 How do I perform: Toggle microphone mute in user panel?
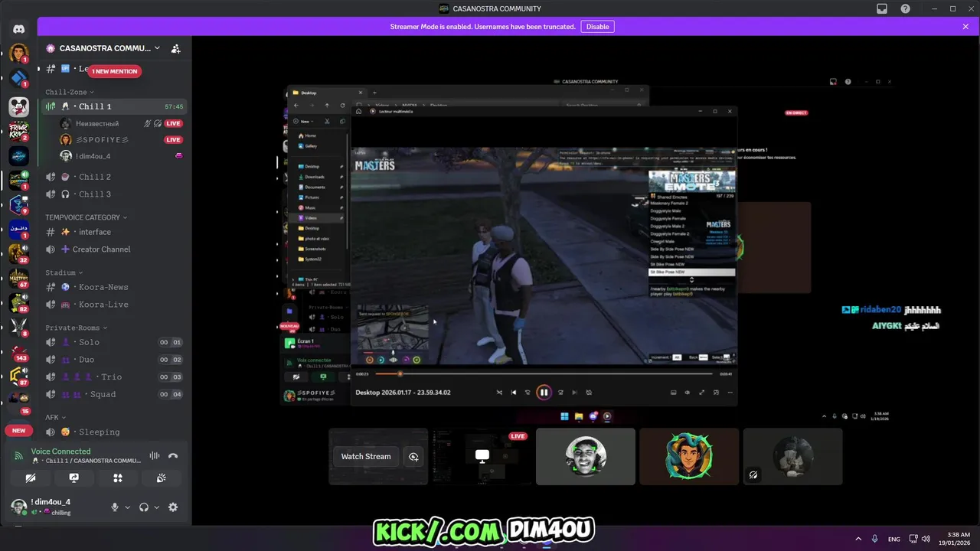115,507
